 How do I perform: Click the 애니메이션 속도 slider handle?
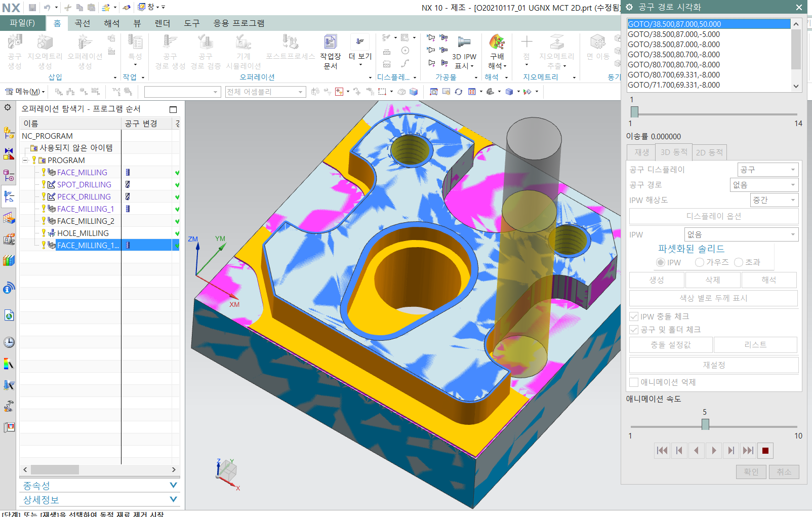pos(705,424)
